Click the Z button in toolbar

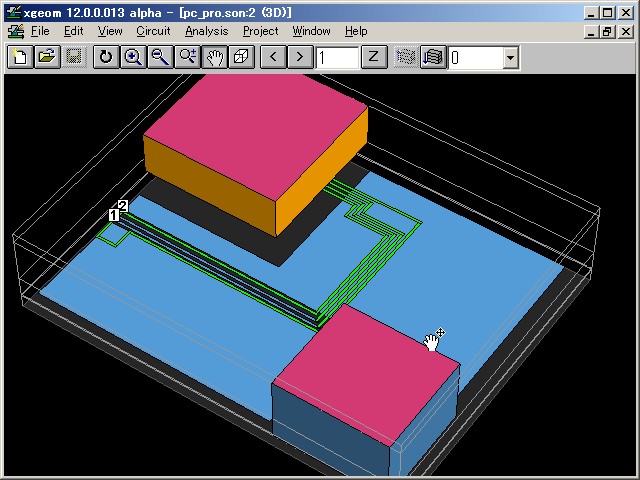[x=374, y=57]
